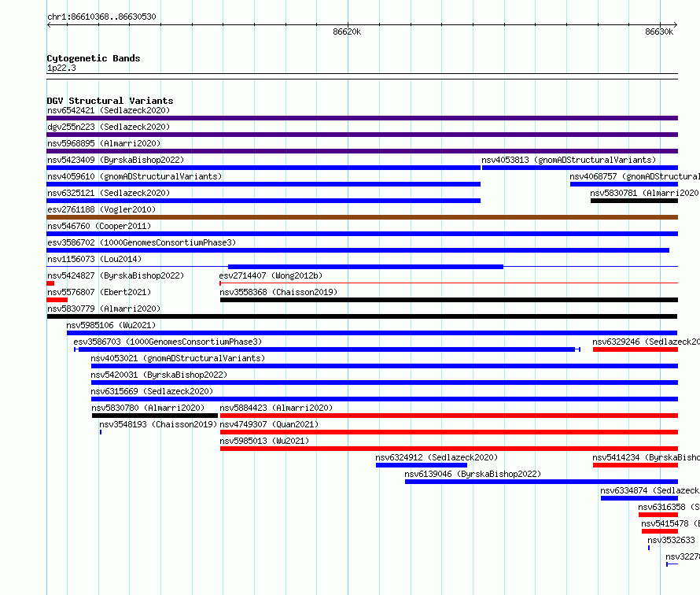The height and width of the screenshot is (595, 700).
Task: Click the brown esv2761188 variant bar
Action: [x=362, y=217]
